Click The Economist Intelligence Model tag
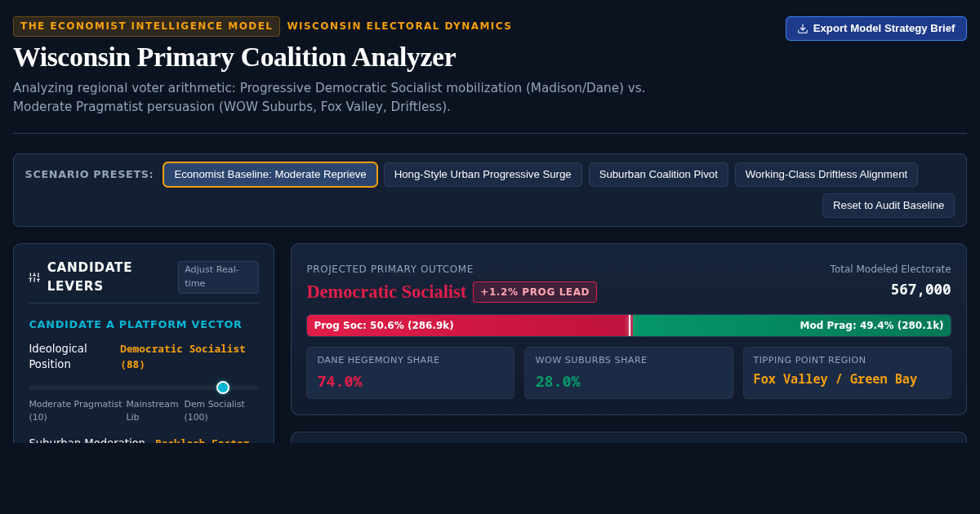Screen dimensions: 980x514 [146, 26]
